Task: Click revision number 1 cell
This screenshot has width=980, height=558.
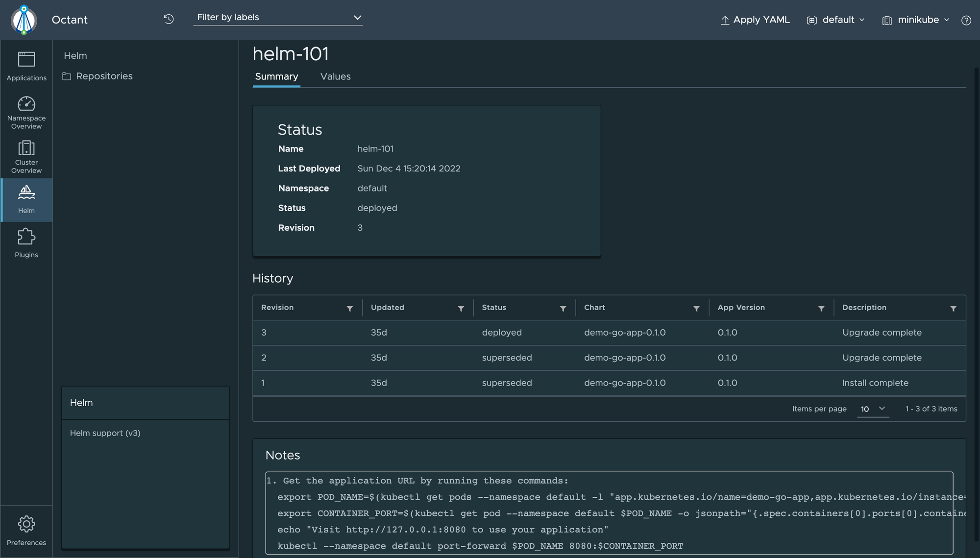Action: click(263, 383)
